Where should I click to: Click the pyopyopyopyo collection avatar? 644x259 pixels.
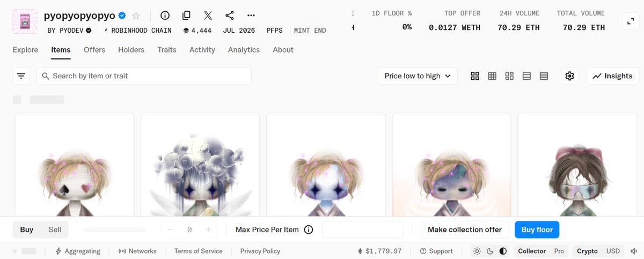[x=25, y=21]
